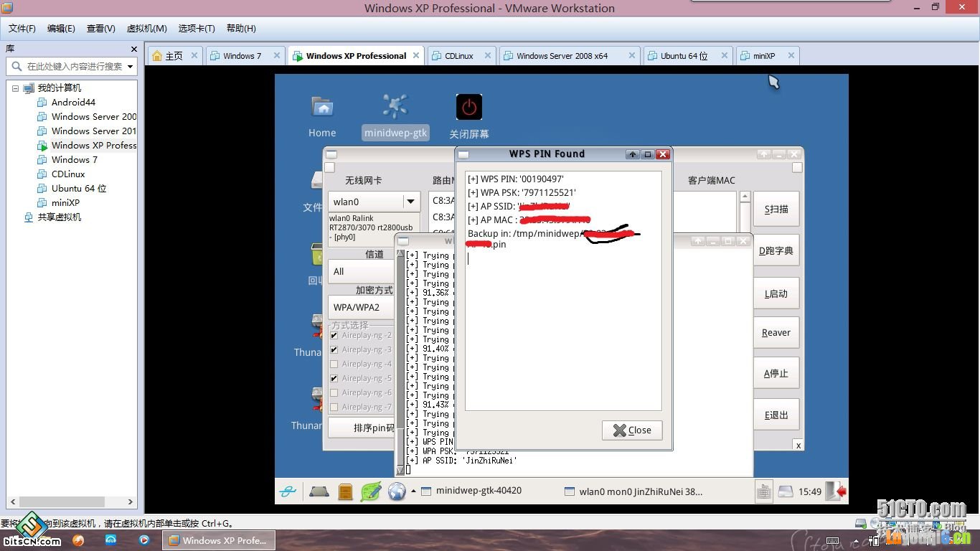Open the WPA/WPA2 encryption dropdown
This screenshot has width=980, height=551.
[x=362, y=307]
